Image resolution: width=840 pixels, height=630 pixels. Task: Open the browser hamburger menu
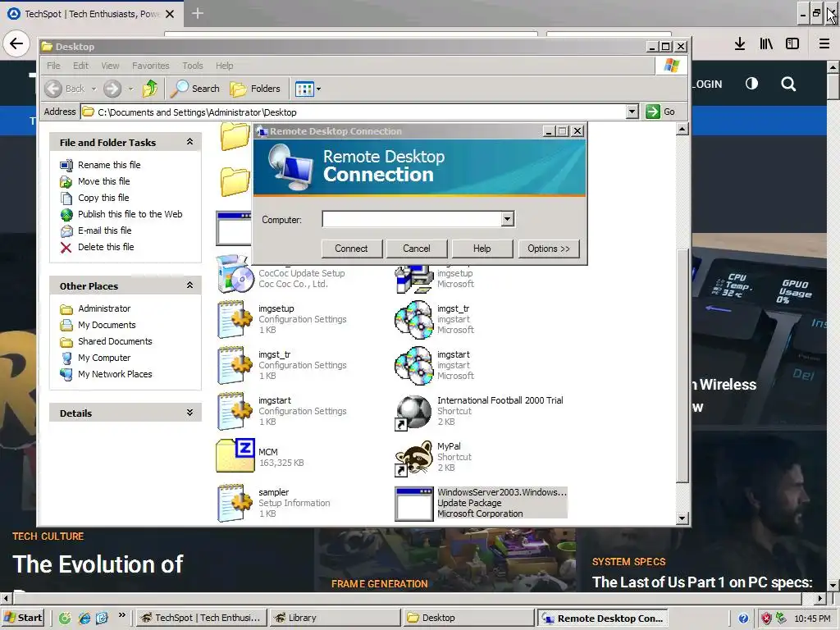tap(824, 43)
